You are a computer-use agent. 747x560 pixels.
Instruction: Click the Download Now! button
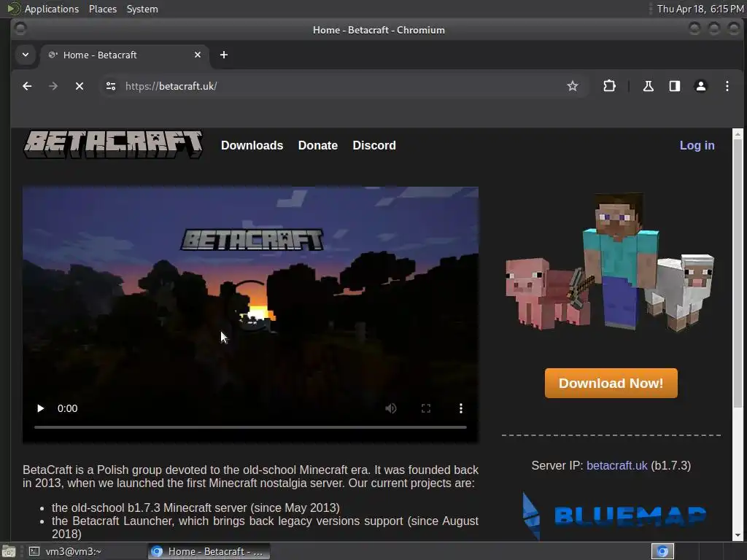[611, 383]
